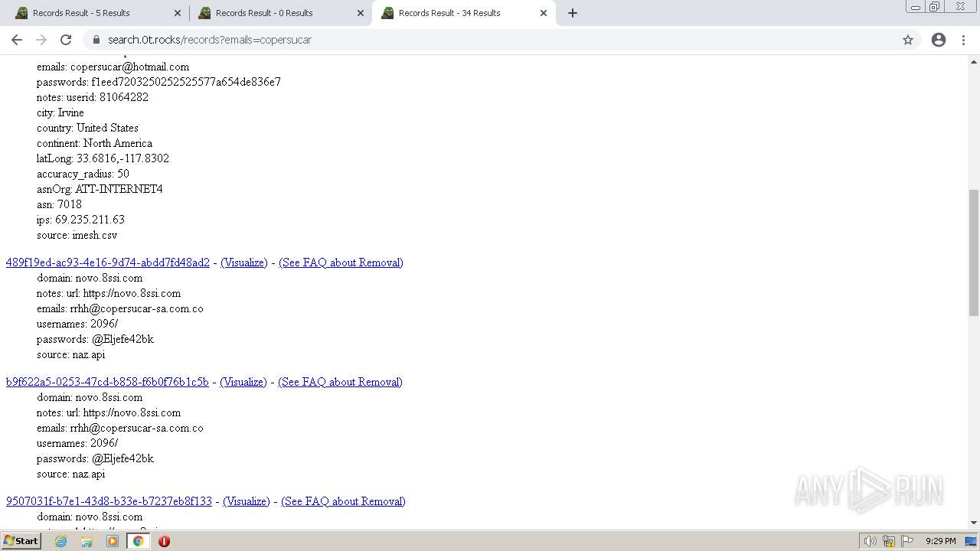Open the Windows Start menu
The image size is (980, 551).
click(x=21, y=541)
